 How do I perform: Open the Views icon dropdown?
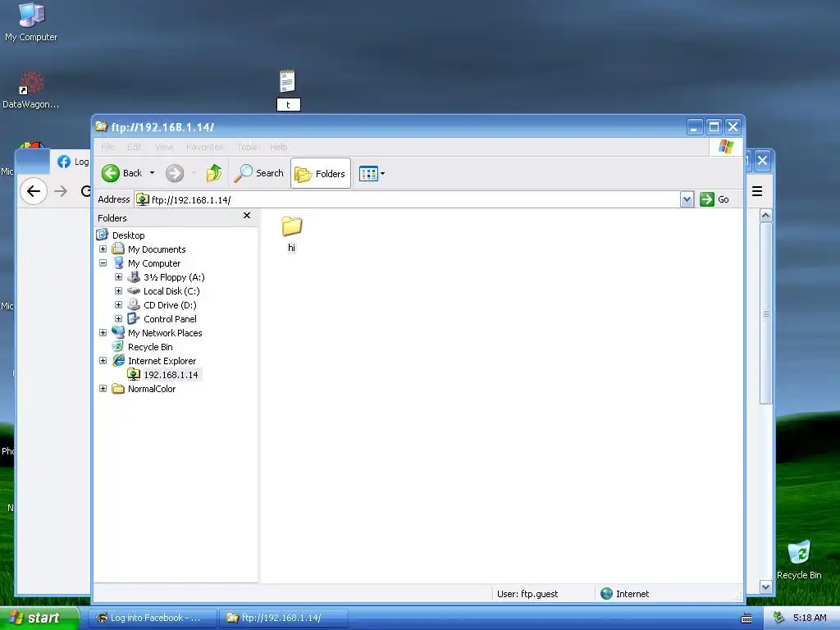click(372, 174)
